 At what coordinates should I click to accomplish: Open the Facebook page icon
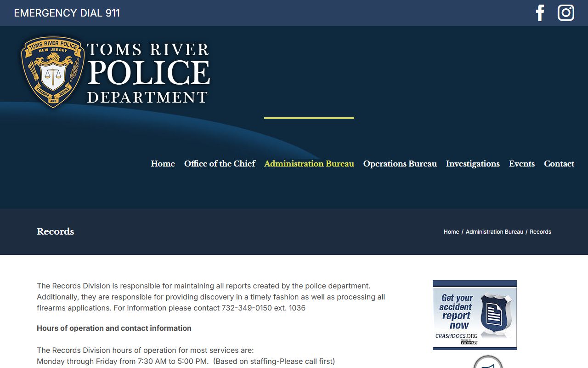point(540,13)
